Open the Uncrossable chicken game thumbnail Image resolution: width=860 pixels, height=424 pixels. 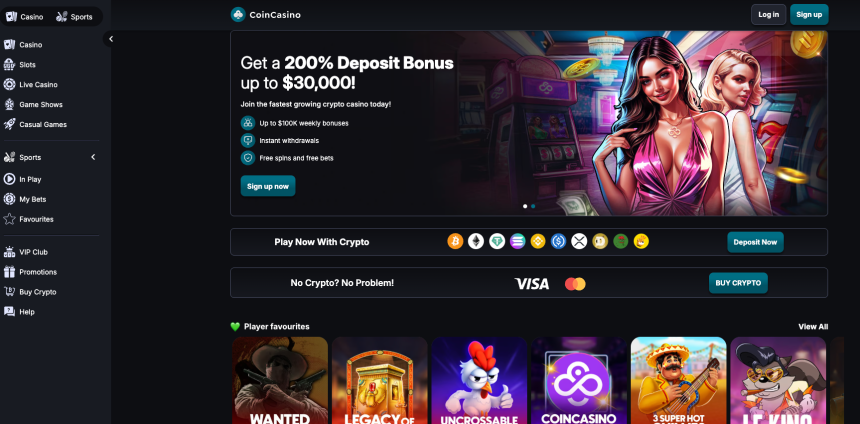coord(479,380)
